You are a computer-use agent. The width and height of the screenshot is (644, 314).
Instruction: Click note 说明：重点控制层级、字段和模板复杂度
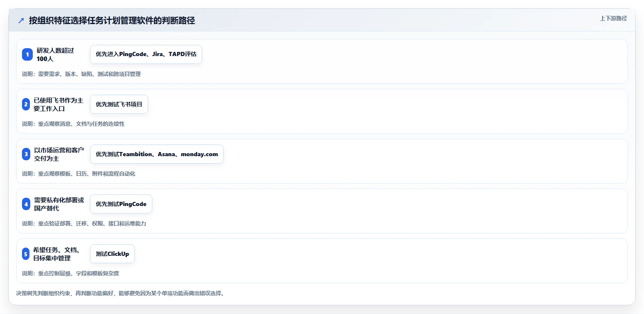[71, 273]
